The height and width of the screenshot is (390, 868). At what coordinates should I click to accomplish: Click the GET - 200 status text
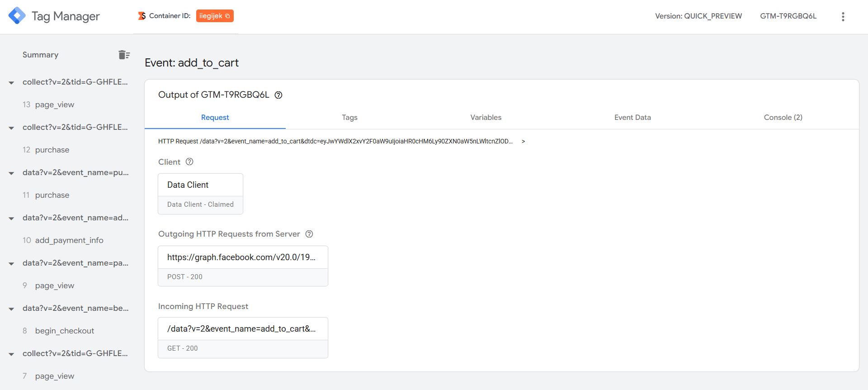[x=183, y=348]
